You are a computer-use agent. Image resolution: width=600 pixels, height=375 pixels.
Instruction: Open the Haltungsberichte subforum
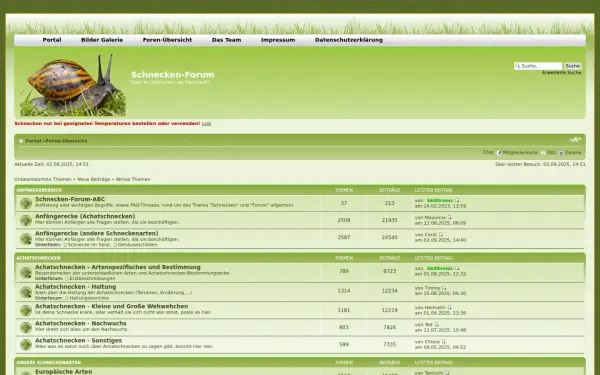(89, 298)
